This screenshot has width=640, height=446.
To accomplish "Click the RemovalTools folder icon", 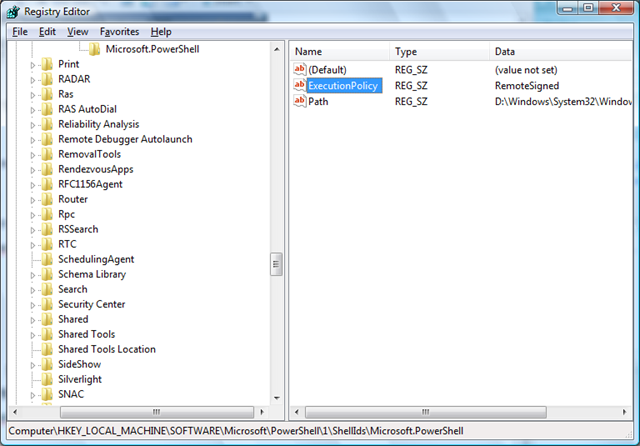I will pyautogui.click(x=47, y=154).
